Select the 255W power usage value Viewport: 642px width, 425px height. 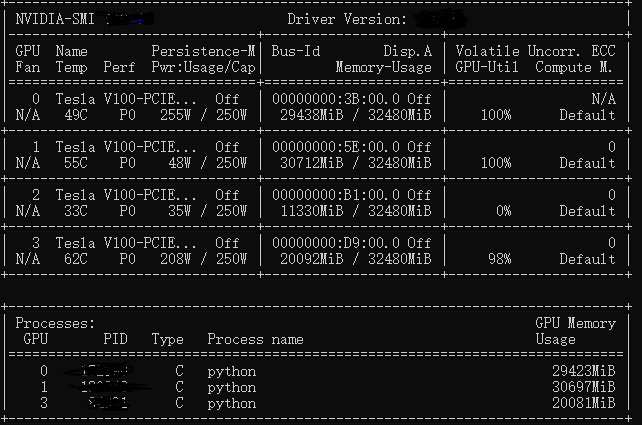click(176, 115)
